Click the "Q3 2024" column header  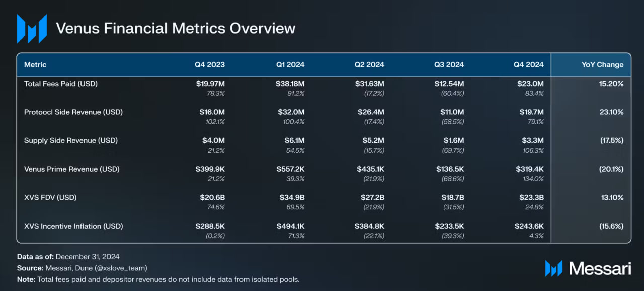(449, 64)
